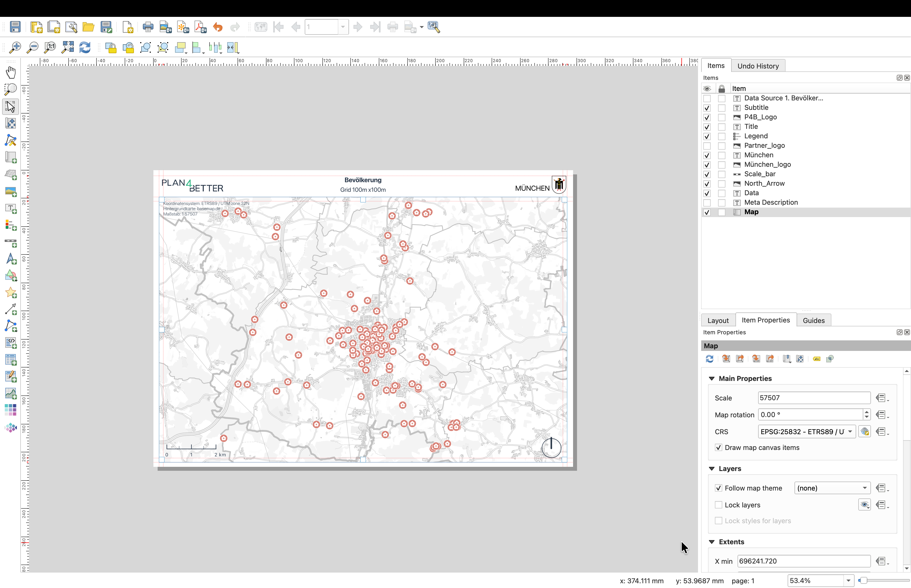This screenshot has width=911, height=588.
Task: Click the Undo arrow icon
Action: coord(218,27)
